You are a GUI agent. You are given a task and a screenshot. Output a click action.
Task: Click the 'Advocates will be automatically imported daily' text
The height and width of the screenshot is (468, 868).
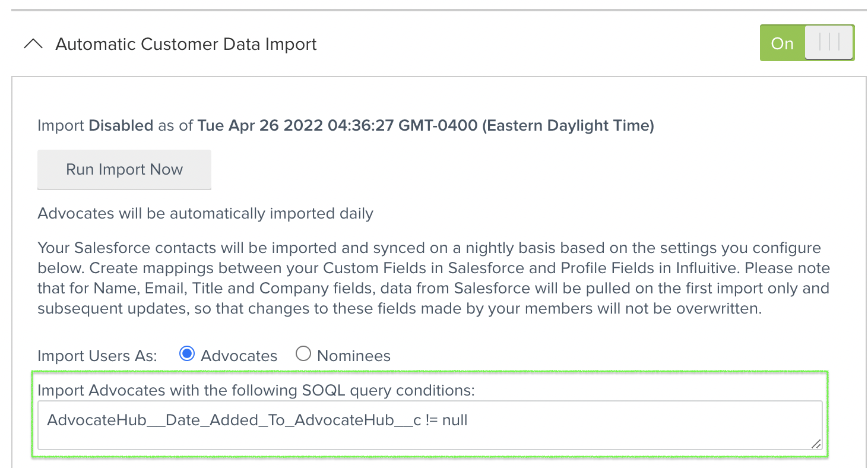point(205,213)
